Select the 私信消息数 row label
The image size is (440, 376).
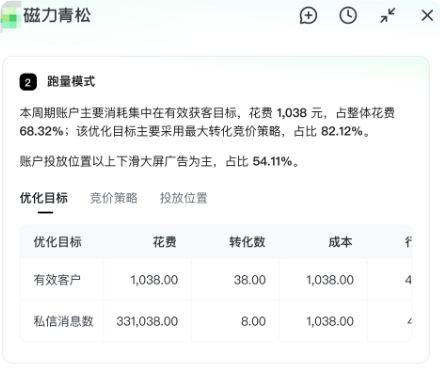click(x=63, y=321)
